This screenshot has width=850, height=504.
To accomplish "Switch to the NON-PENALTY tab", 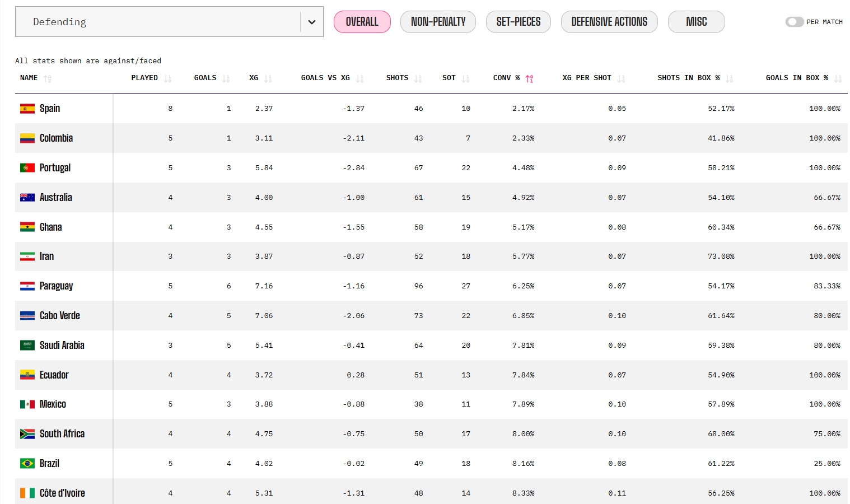I will (438, 22).
